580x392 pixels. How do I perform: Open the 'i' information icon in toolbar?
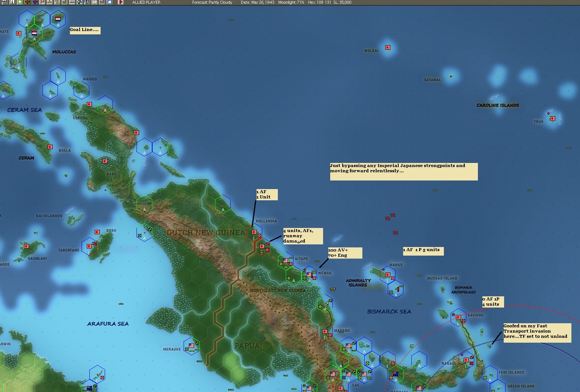12,2
